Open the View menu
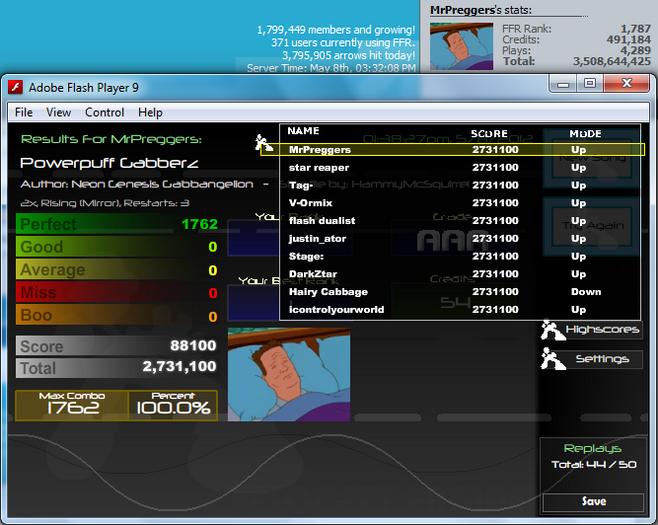The width and height of the screenshot is (658, 525). [58, 112]
